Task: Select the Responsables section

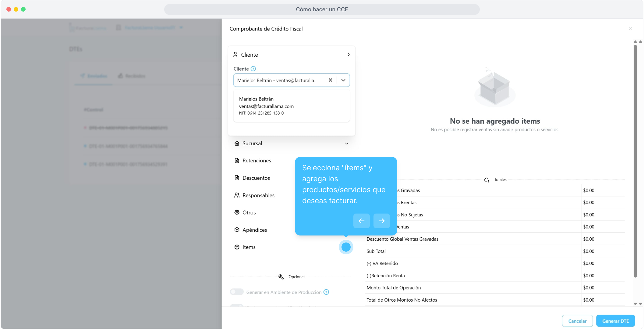Action: click(258, 195)
